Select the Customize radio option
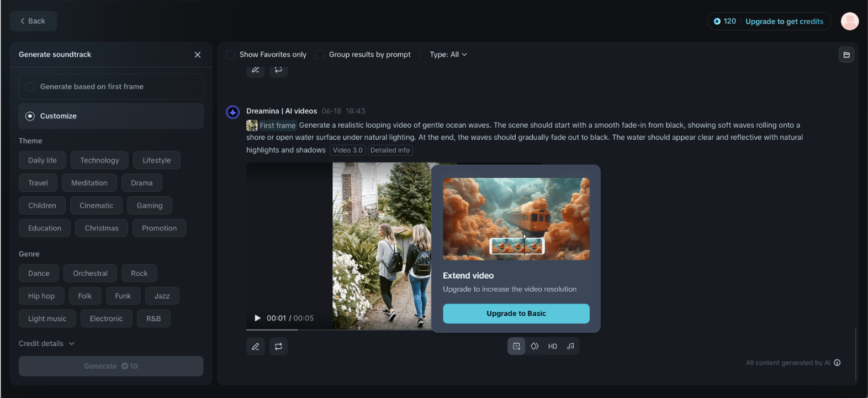The height and width of the screenshot is (398, 868). [111, 116]
